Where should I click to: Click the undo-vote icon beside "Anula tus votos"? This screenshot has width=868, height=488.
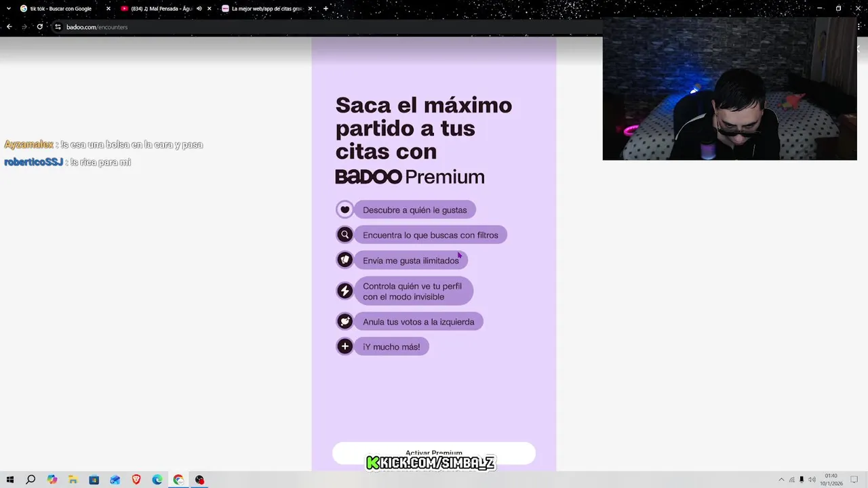pyautogui.click(x=344, y=321)
